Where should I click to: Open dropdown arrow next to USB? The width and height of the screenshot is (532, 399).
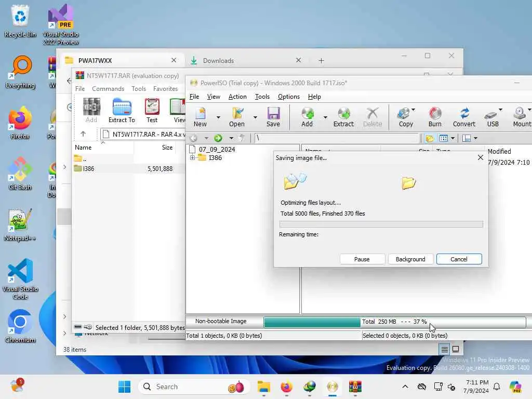[x=500, y=110]
